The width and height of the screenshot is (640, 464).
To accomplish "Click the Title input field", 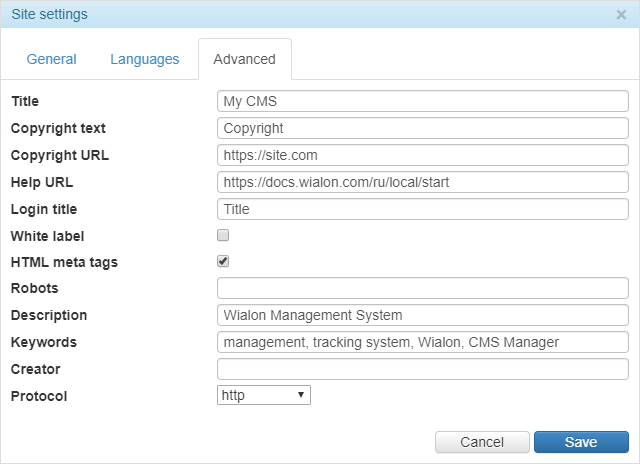I will click(422, 101).
